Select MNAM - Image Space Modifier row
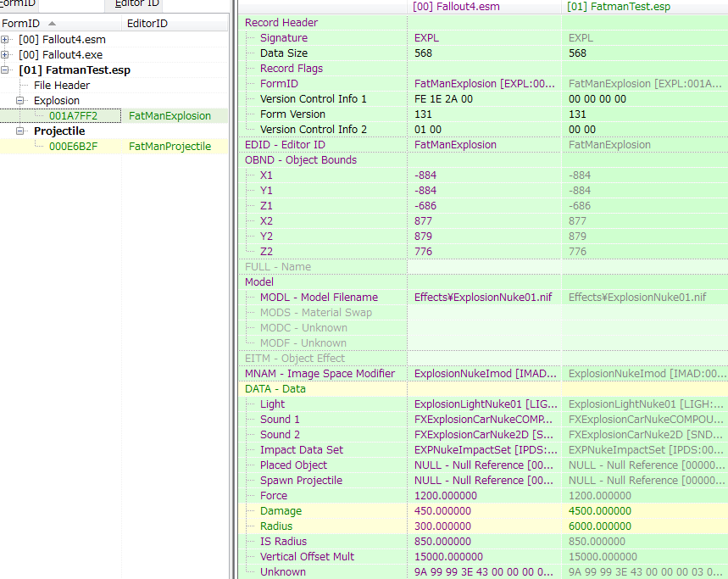 [x=483, y=374]
